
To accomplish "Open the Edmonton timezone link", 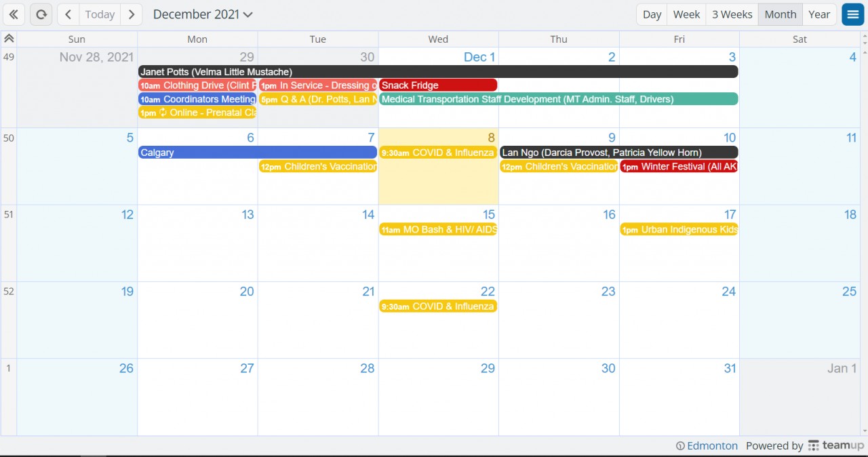I will pyautogui.click(x=712, y=445).
